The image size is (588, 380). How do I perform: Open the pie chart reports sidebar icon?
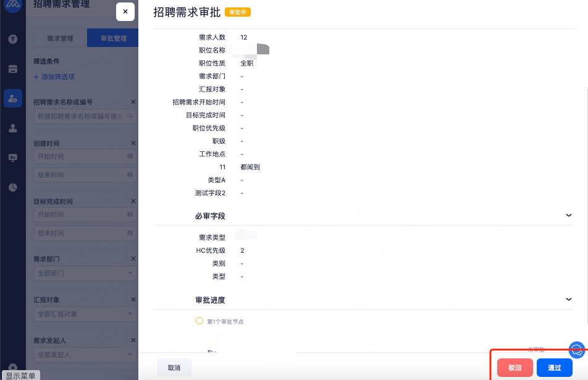13,187
